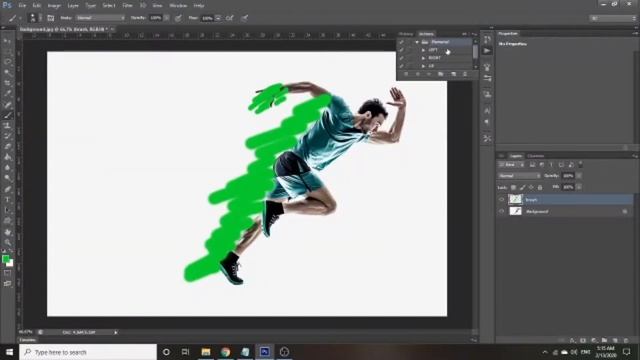640x360 pixels.
Task: Open the Opacity slider arrow in options bar
Action: (x=167, y=18)
